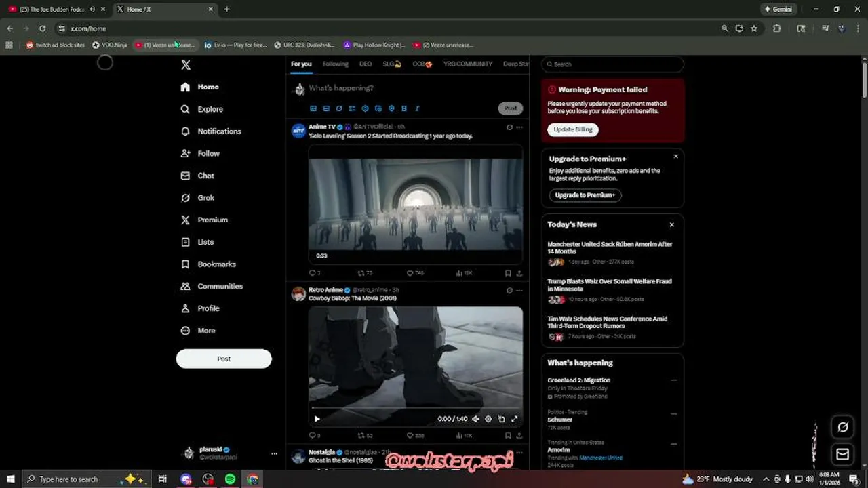Switch to the SLG timeline tab

pyautogui.click(x=392, y=64)
